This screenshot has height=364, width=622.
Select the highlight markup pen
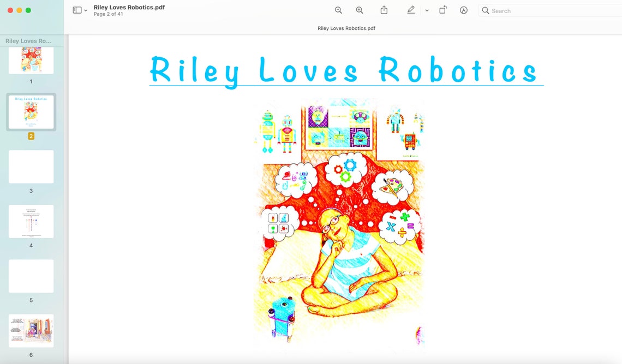[x=410, y=10]
